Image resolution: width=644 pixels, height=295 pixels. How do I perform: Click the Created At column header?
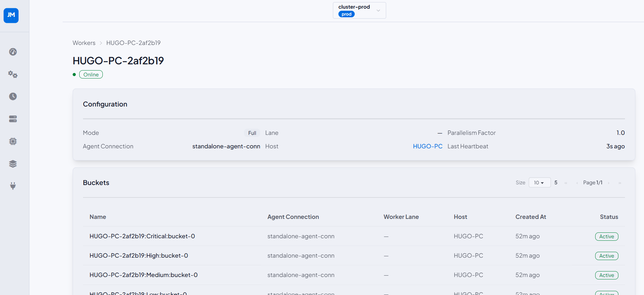(x=530, y=217)
